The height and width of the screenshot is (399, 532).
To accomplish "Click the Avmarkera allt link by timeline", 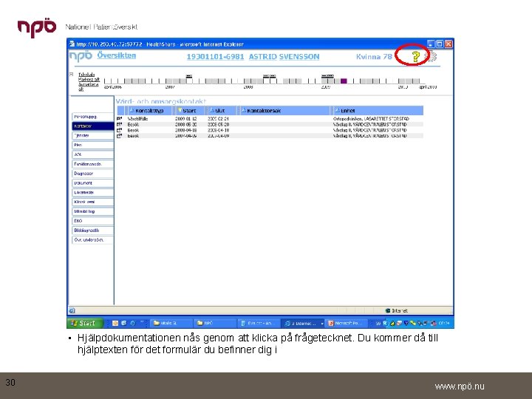I will (88, 86).
